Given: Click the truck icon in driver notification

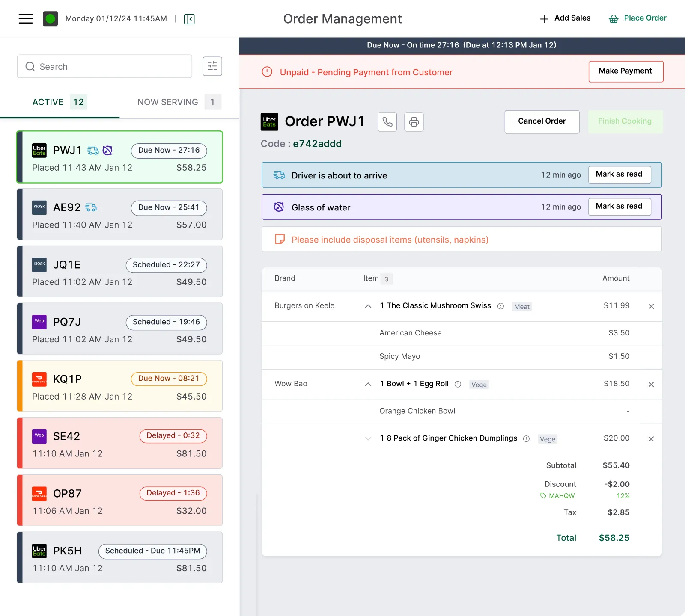Looking at the screenshot, I should pos(279,175).
